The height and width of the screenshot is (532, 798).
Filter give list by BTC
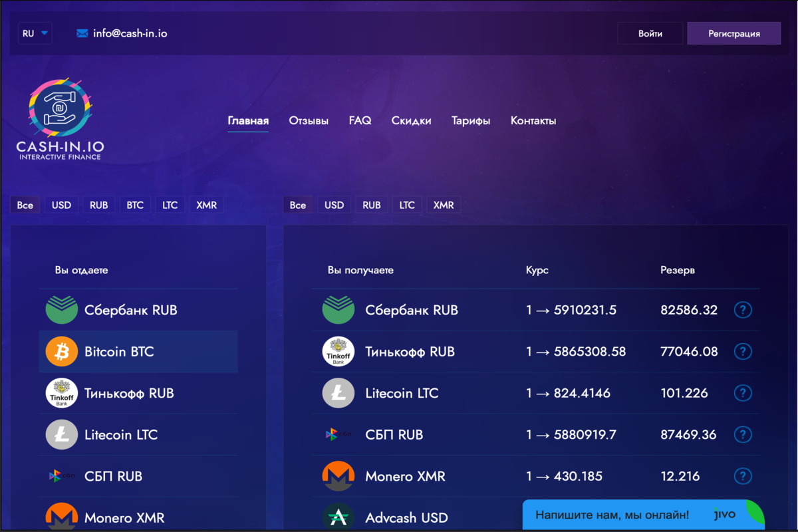point(135,205)
